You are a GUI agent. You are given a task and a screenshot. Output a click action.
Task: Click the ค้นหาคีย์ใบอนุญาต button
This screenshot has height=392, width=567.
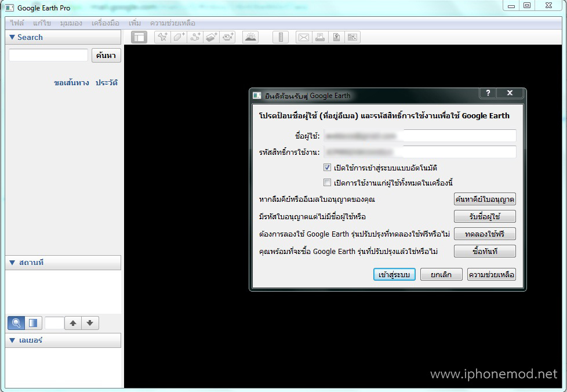click(x=485, y=199)
